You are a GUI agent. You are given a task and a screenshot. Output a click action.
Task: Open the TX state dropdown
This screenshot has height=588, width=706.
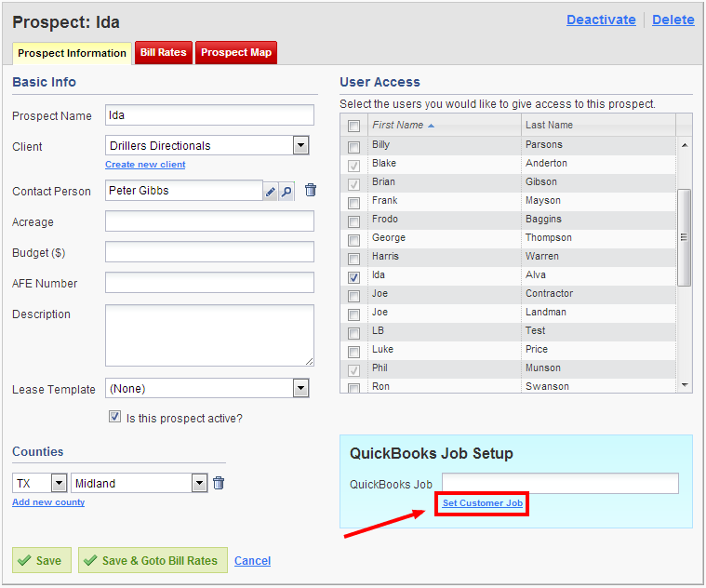click(x=59, y=483)
